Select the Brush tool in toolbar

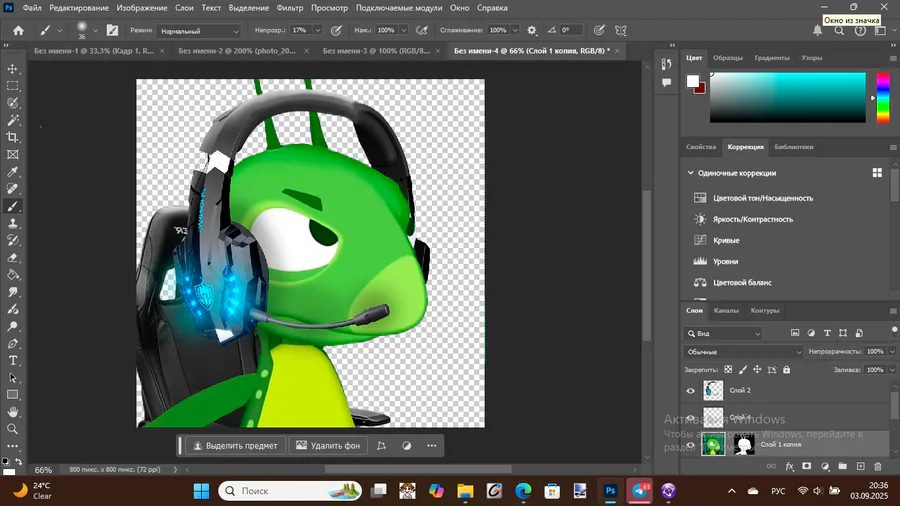pyautogui.click(x=13, y=207)
